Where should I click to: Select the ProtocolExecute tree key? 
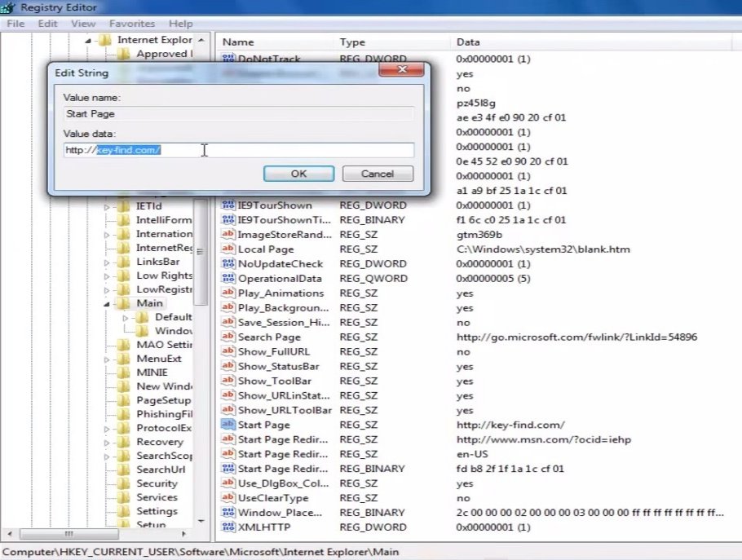click(x=164, y=428)
